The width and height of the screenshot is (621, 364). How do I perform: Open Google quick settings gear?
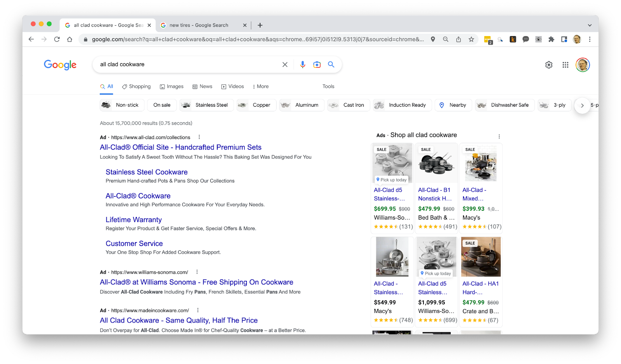(x=549, y=65)
